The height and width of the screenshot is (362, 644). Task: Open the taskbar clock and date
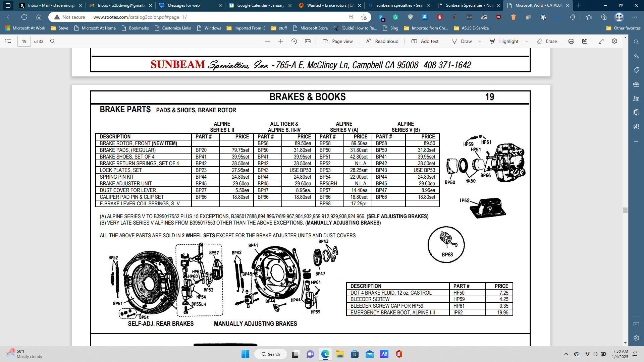click(x=620, y=354)
